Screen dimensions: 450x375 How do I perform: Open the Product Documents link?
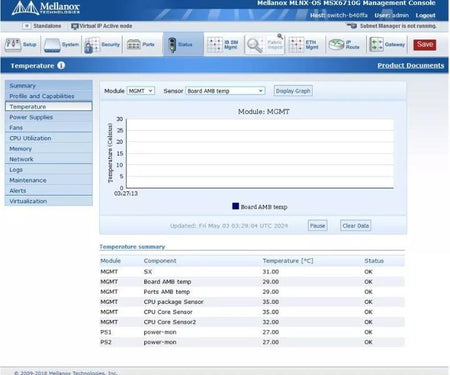click(x=411, y=65)
